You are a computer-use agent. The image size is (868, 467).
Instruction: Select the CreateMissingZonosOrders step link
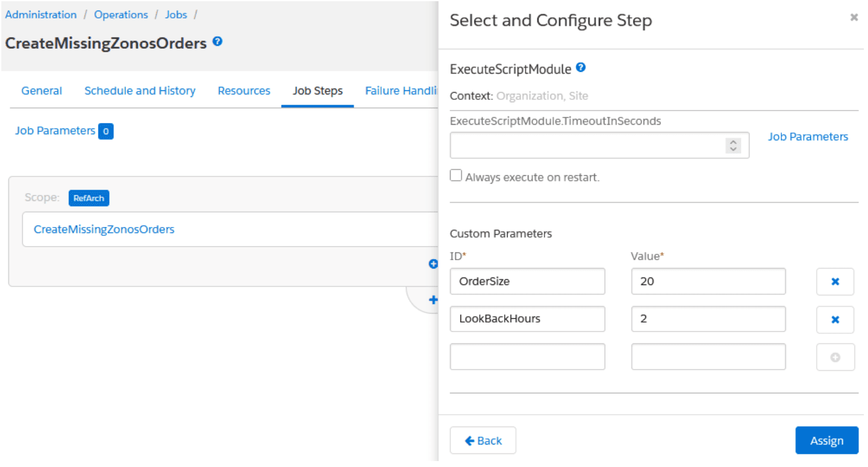click(104, 229)
